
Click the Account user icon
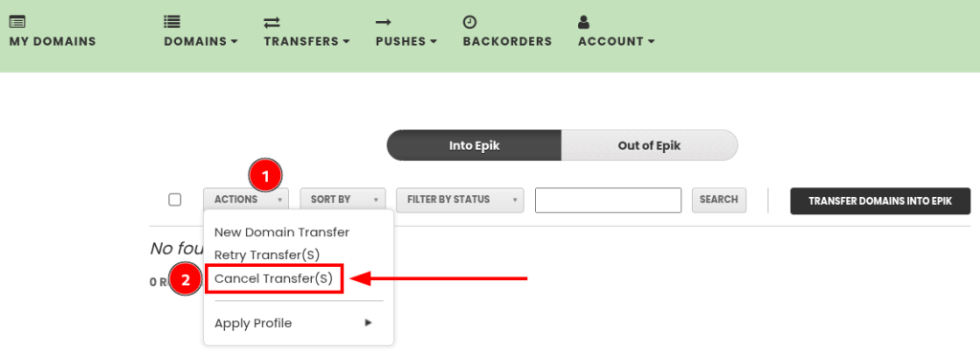coord(584,22)
